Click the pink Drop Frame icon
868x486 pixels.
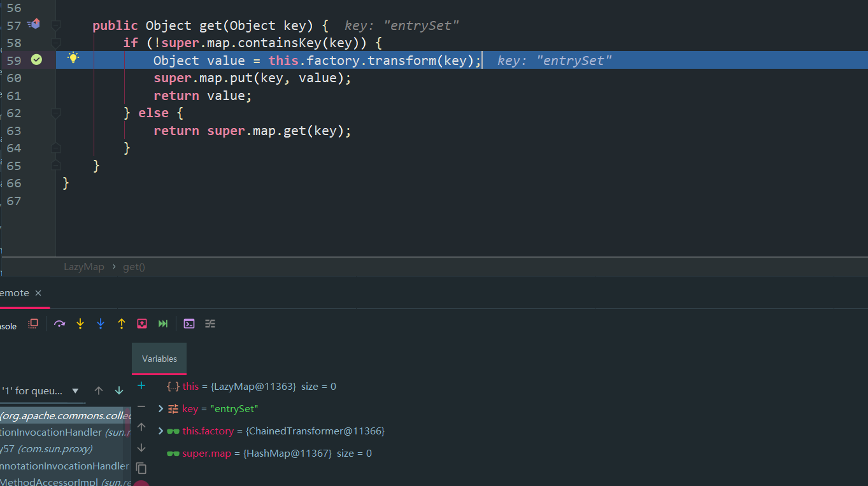[x=142, y=324]
